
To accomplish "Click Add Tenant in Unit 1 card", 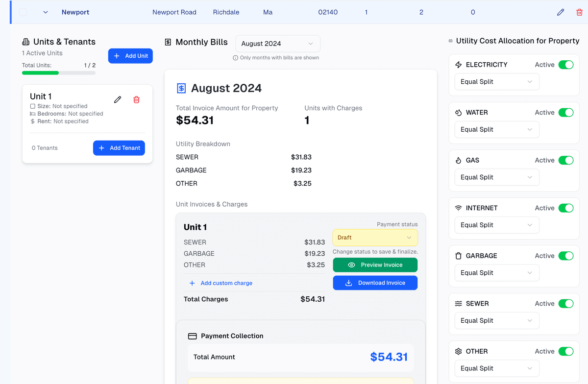I will coord(119,148).
